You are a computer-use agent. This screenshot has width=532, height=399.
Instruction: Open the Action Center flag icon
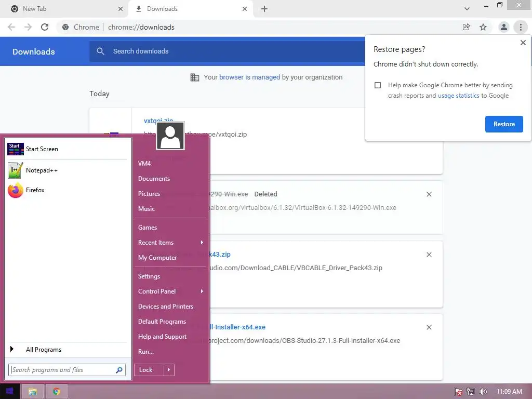click(458, 392)
